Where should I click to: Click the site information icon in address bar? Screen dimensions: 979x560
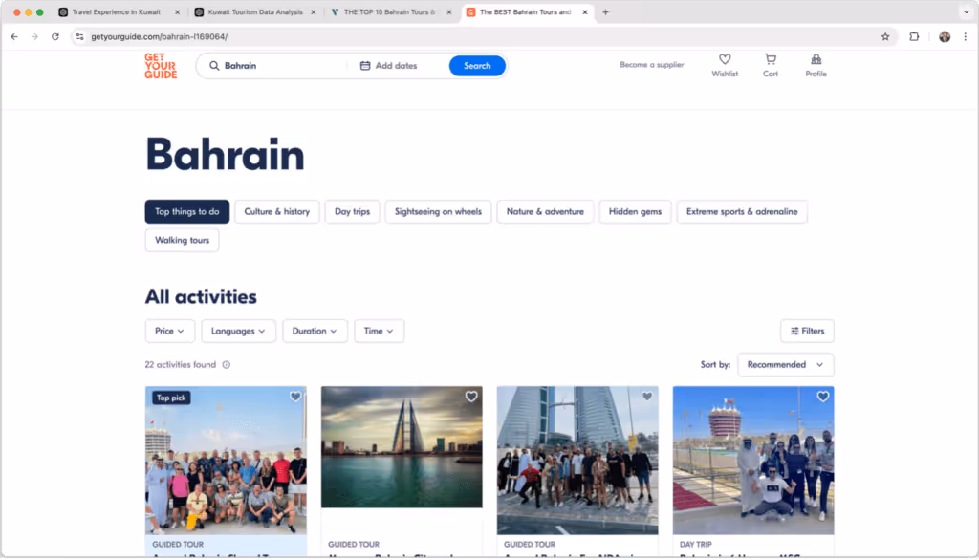79,37
